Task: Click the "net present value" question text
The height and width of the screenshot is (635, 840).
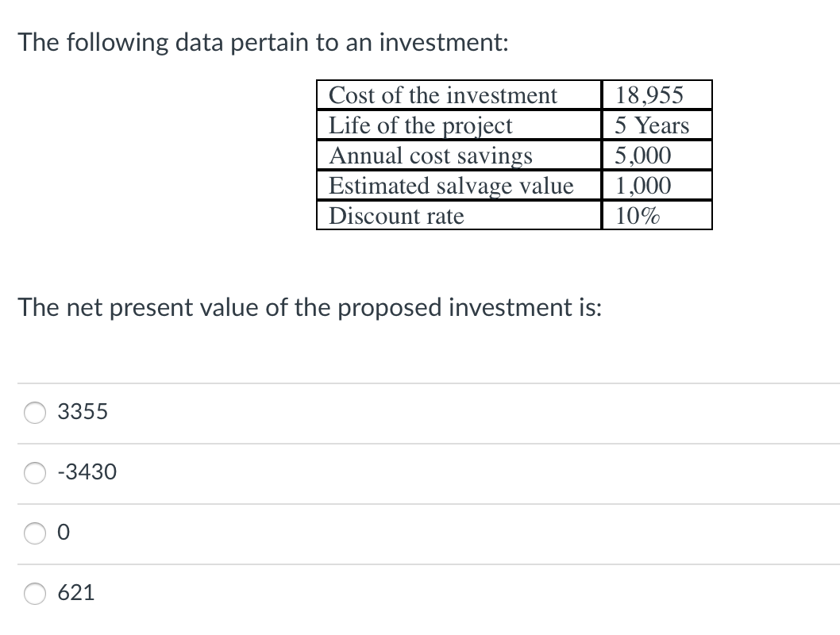Action: tap(310, 306)
